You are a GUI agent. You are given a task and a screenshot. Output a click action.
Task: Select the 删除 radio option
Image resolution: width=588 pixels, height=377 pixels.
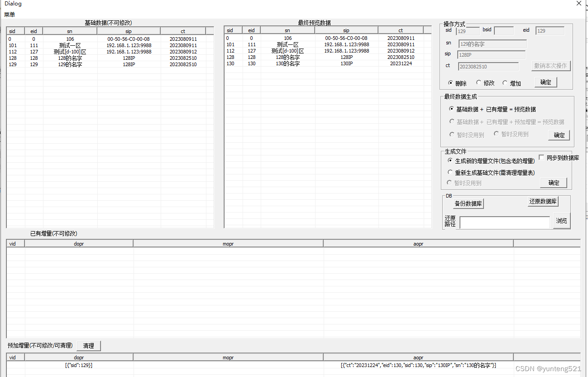pos(457,83)
